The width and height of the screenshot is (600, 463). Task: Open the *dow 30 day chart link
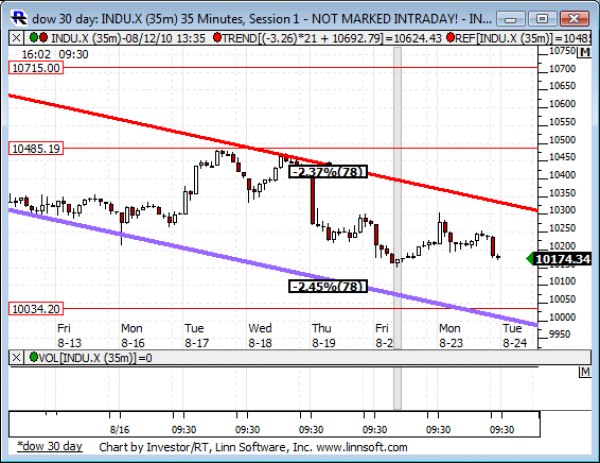point(50,446)
